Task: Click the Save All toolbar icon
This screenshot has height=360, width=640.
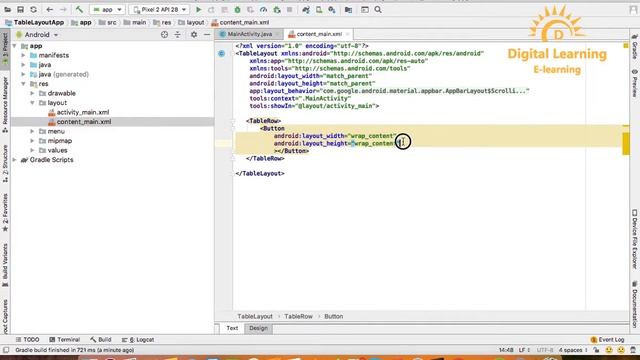Action: click(x=20, y=9)
